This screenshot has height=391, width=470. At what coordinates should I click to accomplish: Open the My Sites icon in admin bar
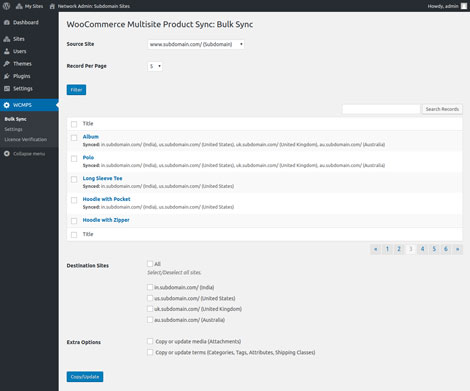click(x=19, y=6)
